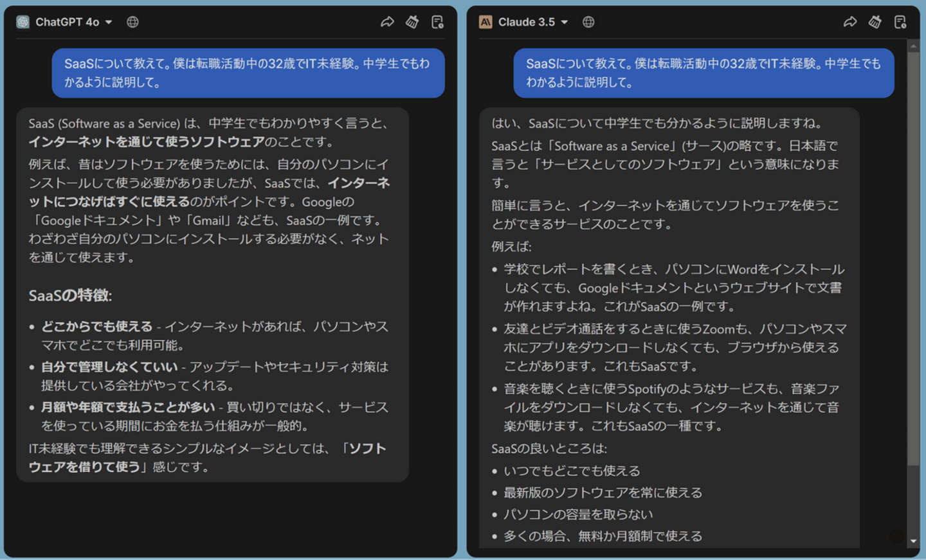This screenshot has width=926, height=560.
Task: Open the document icon in ChatGPT panel
Action: pyautogui.click(x=438, y=22)
